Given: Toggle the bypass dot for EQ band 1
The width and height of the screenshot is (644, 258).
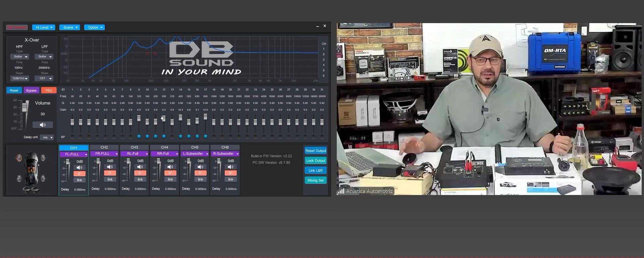Looking at the screenshot, I should click(x=72, y=137).
